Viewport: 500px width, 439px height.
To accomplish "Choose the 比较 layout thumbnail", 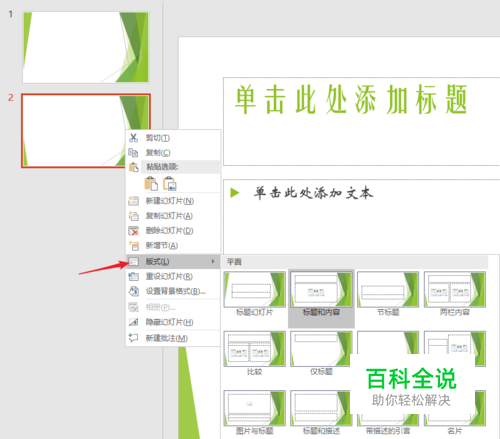I will pos(255,349).
